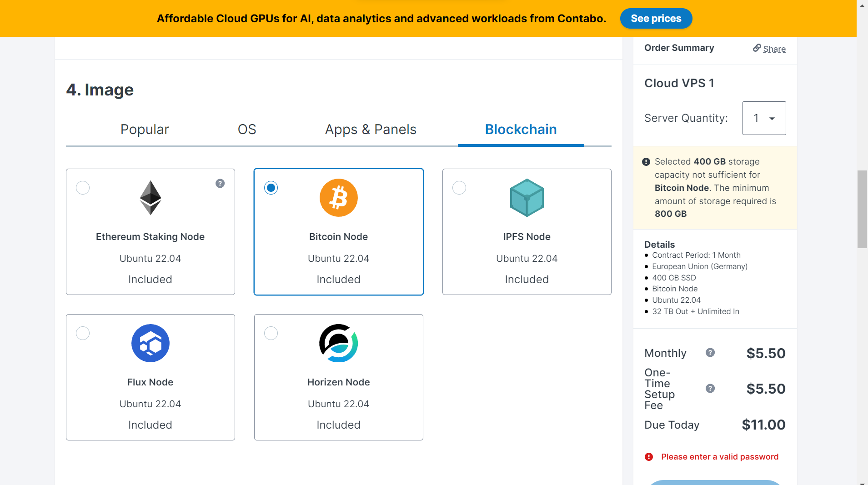This screenshot has height=485, width=868.
Task: Click Ubuntu 22.04 under IPFS Node
Action: point(527,259)
